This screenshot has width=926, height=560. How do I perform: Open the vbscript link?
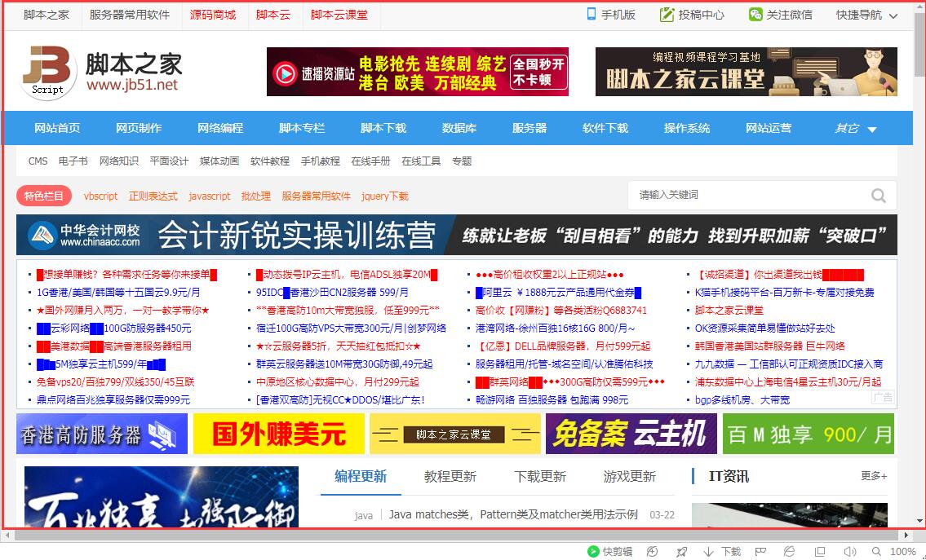coord(100,196)
